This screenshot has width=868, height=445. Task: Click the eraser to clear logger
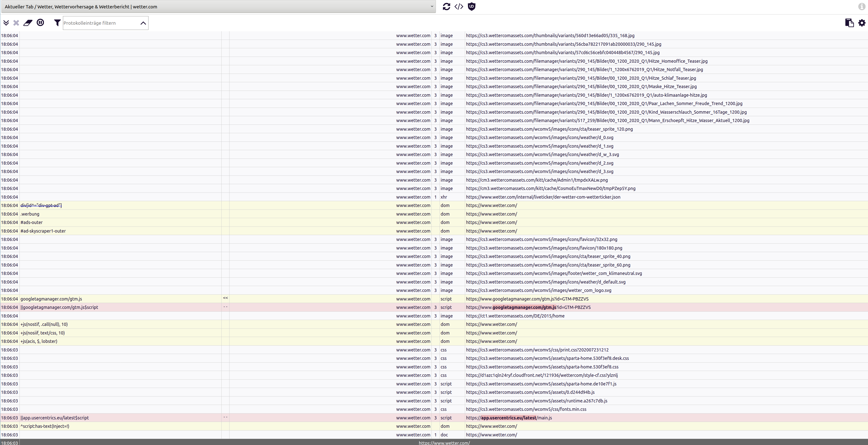click(x=28, y=23)
